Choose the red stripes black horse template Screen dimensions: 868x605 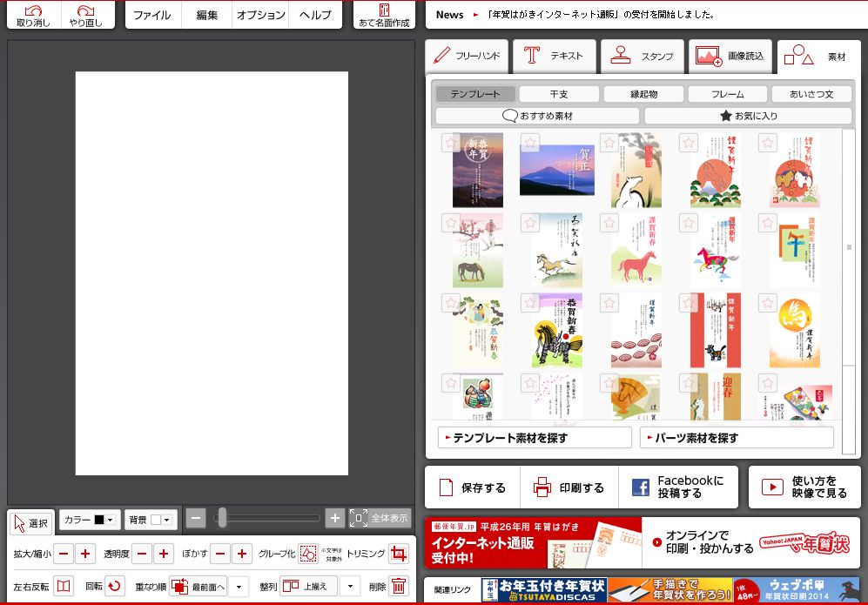(716, 331)
